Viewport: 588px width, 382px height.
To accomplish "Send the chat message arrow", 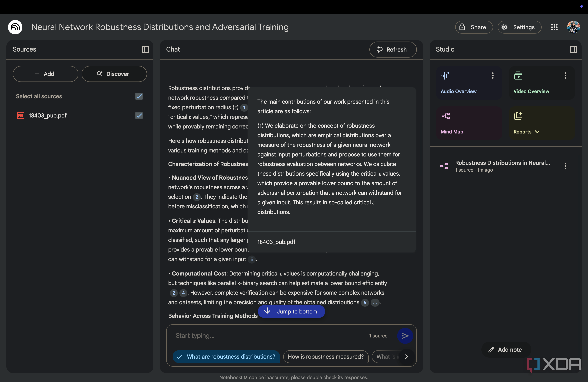I will coord(405,336).
